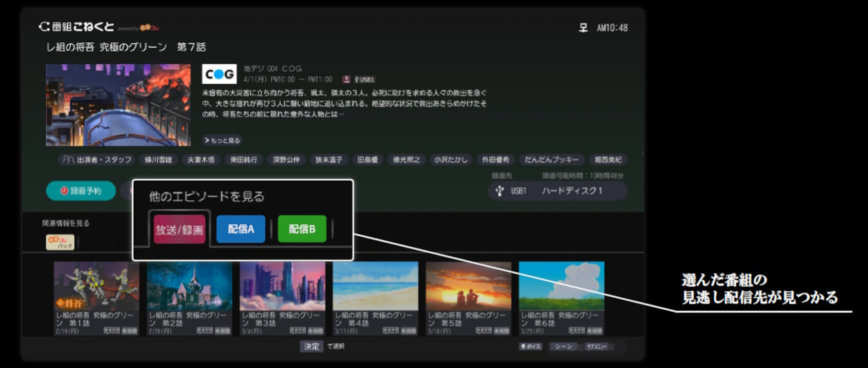Click the 番組こねくと logo

(77, 27)
